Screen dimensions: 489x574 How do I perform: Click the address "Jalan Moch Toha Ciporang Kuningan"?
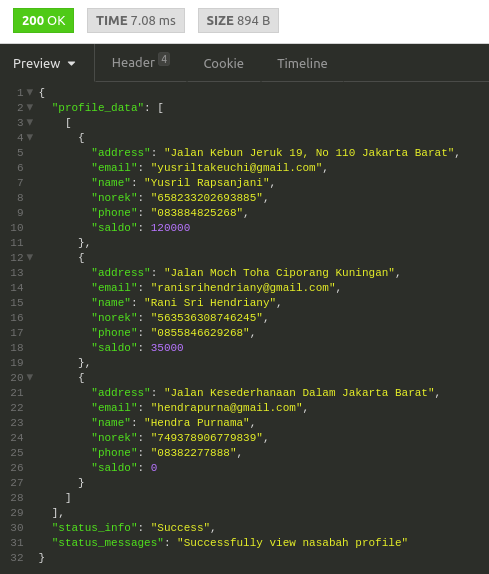coord(279,273)
